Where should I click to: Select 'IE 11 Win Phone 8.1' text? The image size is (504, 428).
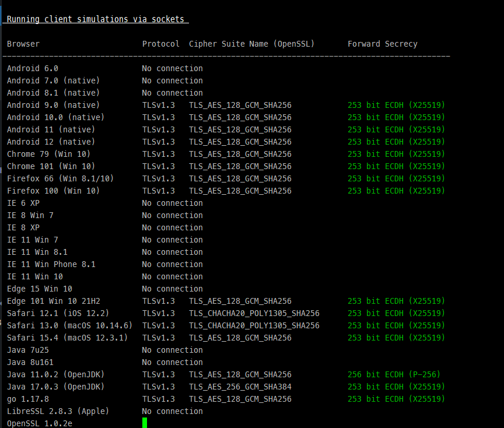coord(51,264)
